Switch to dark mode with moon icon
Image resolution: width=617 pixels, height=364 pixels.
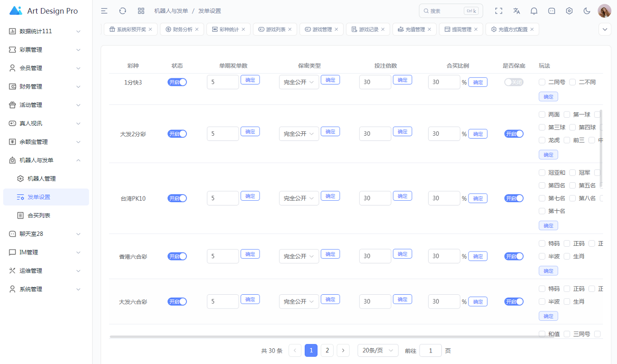point(587,11)
